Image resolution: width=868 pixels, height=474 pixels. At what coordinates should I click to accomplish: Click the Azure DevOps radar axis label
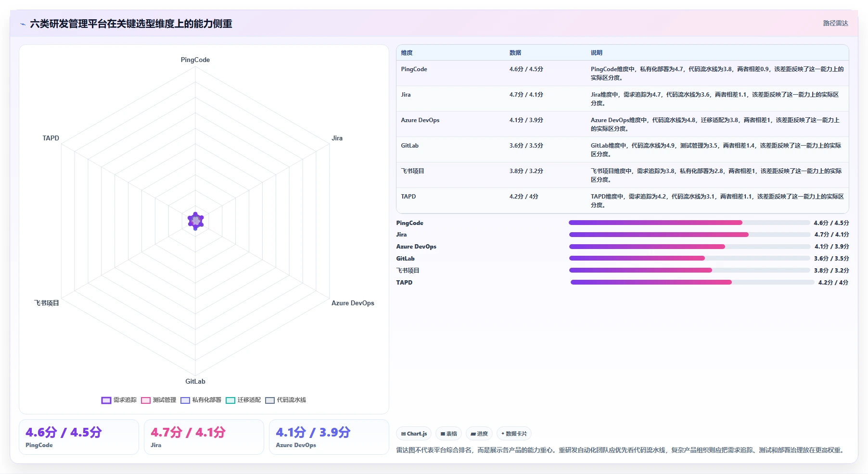(x=353, y=303)
